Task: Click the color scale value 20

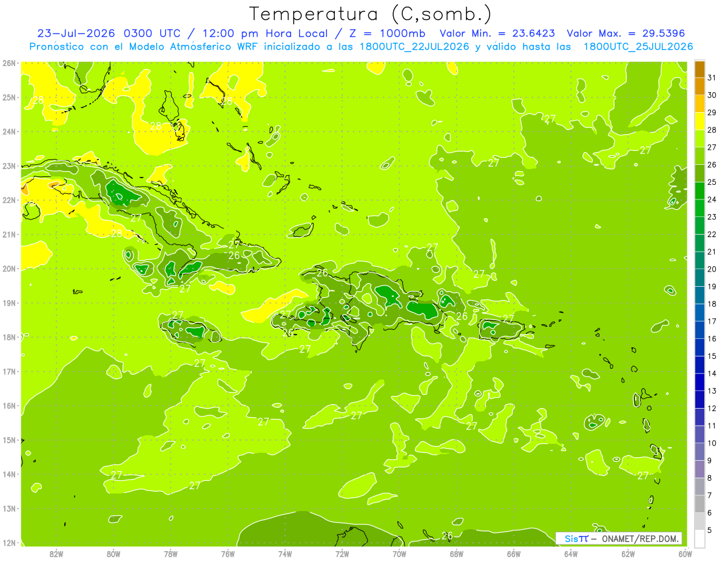Action: (x=712, y=269)
